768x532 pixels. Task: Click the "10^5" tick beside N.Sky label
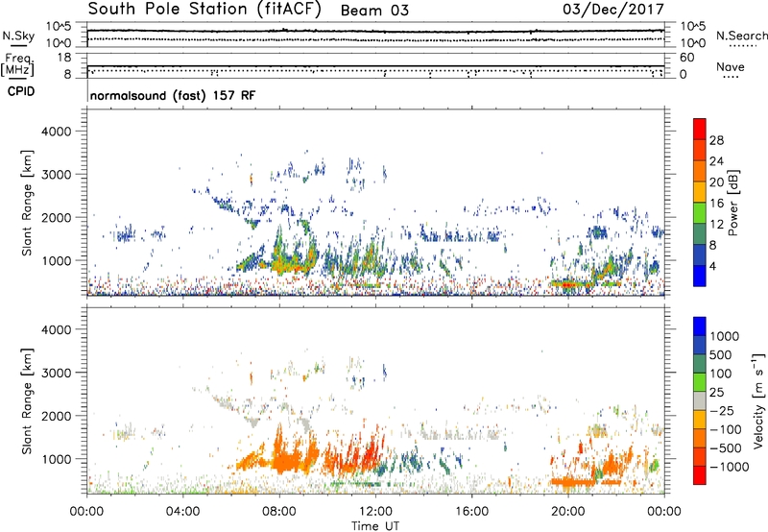pos(59,27)
